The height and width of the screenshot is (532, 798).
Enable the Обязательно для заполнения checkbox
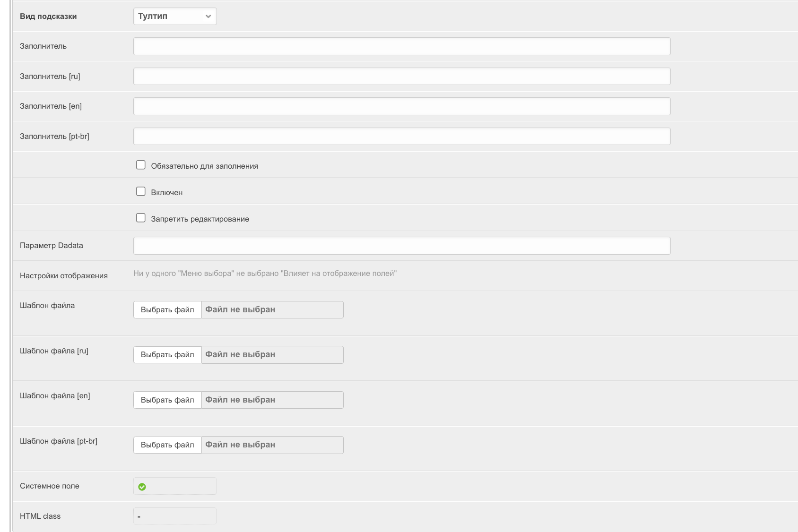(x=141, y=165)
